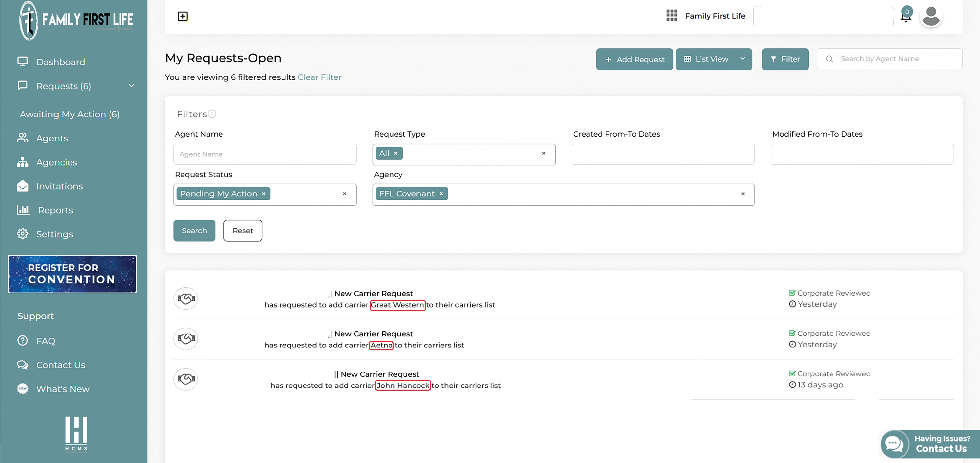Open Awaiting My Action (6)
Image resolution: width=980 pixels, height=463 pixels.
pos(70,114)
